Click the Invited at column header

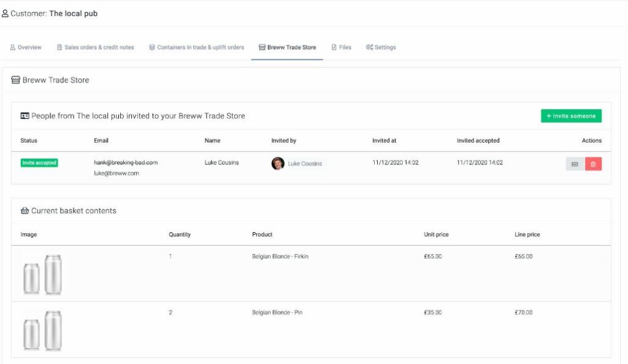[384, 140]
